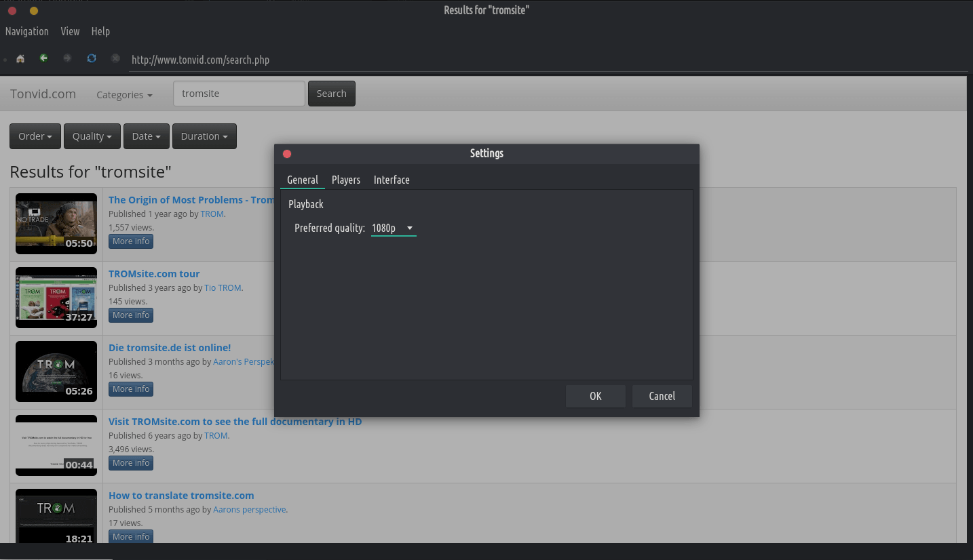This screenshot has height=560, width=973.
Task: Cancel the Settings dialog
Action: 662,396
